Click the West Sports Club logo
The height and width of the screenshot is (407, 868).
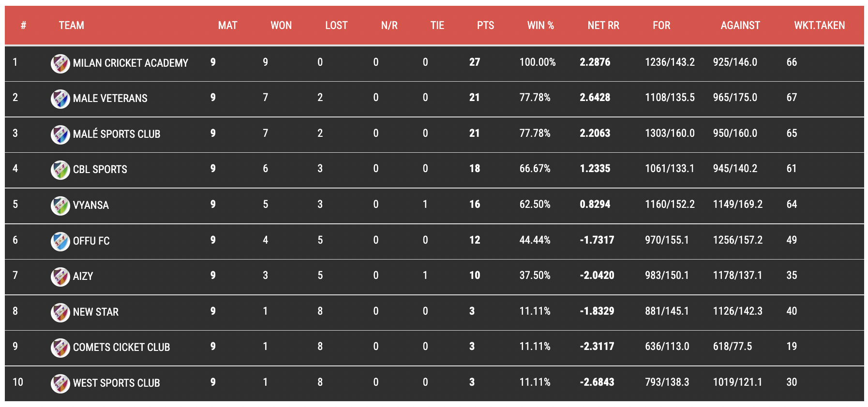click(x=60, y=383)
